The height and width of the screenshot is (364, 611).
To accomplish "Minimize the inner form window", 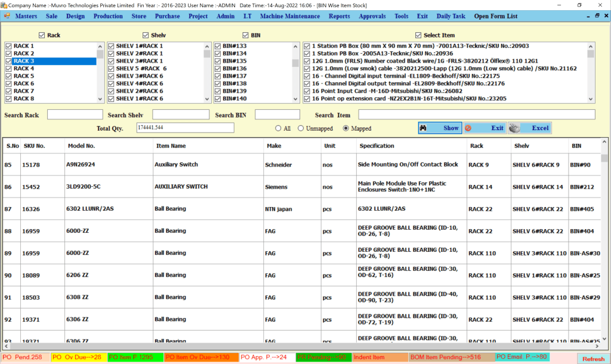I will click(588, 16).
